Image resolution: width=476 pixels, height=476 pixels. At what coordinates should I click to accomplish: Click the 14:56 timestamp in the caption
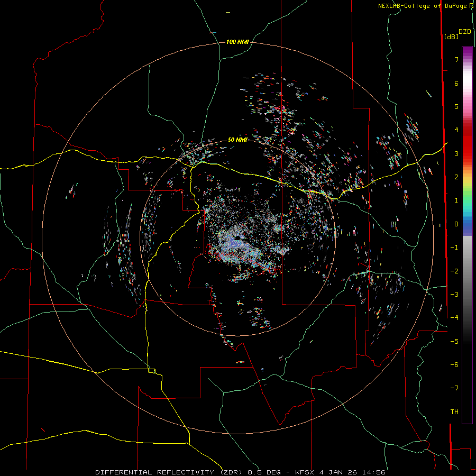click(375, 472)
